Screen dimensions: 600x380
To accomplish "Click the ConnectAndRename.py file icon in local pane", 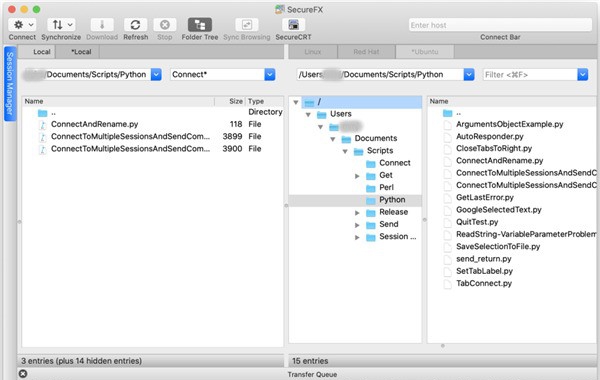I will 42,125.
